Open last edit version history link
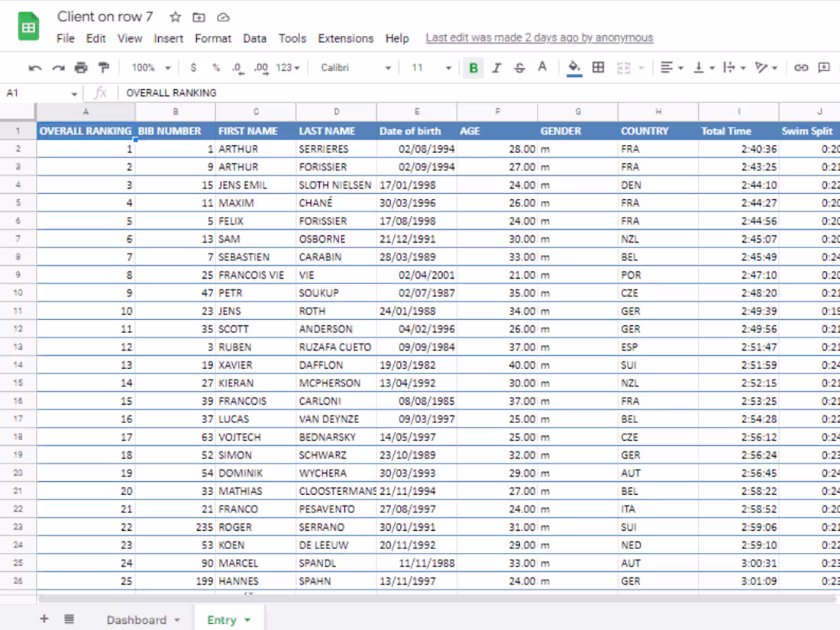This screenshot has height=630, width=840. pos(539,37)
